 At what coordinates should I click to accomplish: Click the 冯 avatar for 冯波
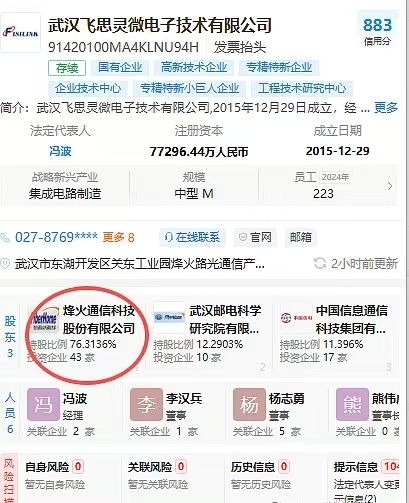(x=43, y=404)
